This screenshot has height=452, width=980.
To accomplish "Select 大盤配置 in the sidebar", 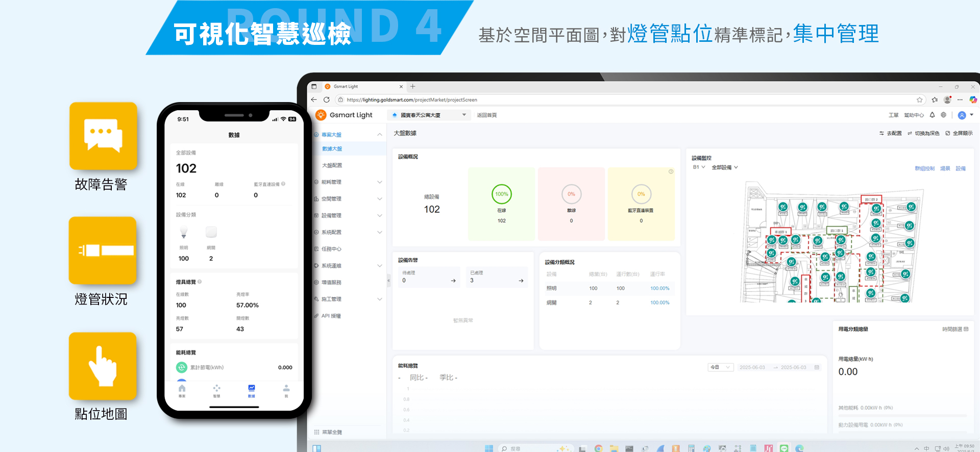I will point(332,165).
